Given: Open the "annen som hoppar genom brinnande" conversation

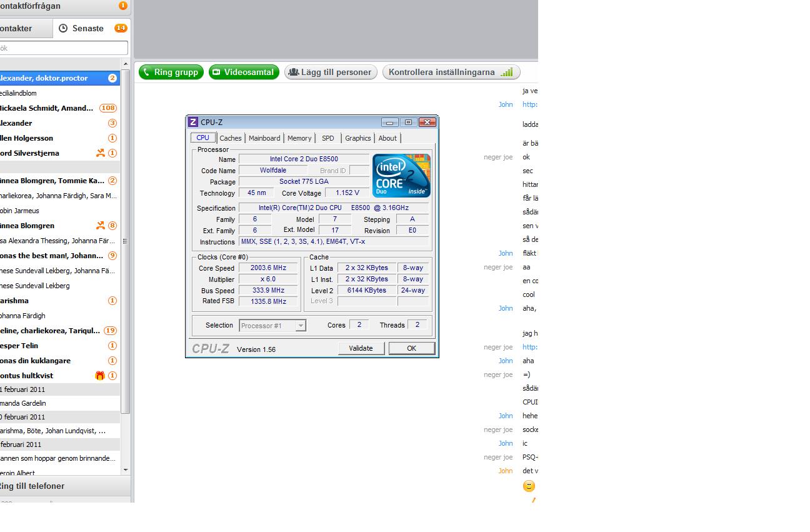Looking at the screenshot, I should [60, 458].
